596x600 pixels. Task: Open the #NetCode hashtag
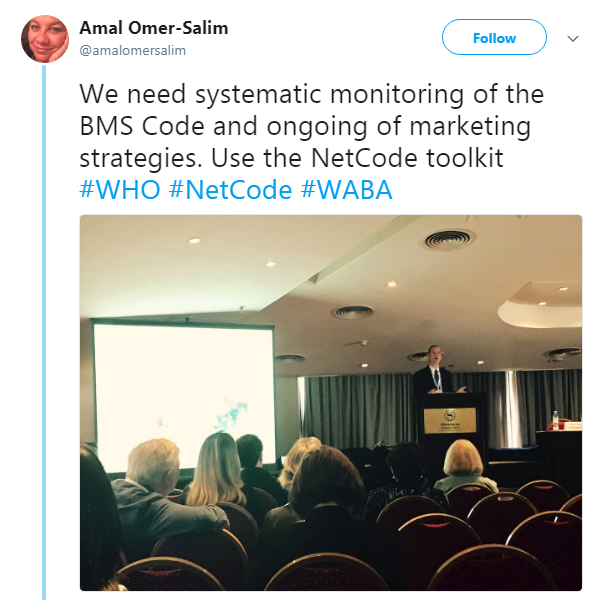tap(231, 190)
